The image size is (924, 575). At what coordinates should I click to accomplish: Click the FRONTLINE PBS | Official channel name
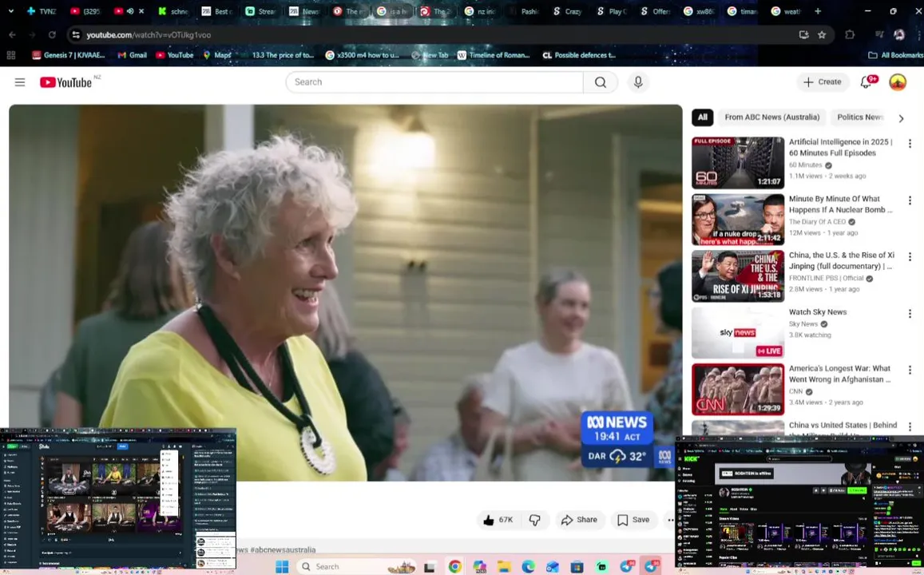(826, 278)
